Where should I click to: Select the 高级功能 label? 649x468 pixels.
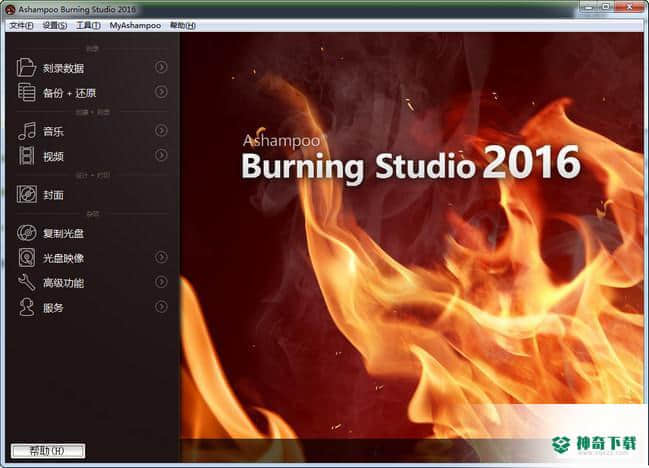63,283
